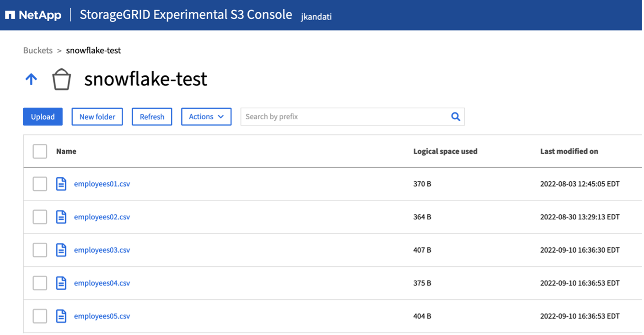The height and width of the screenshot is (335, 644).
Task: Open the Actions dropdown
Action: coord(206,117)
